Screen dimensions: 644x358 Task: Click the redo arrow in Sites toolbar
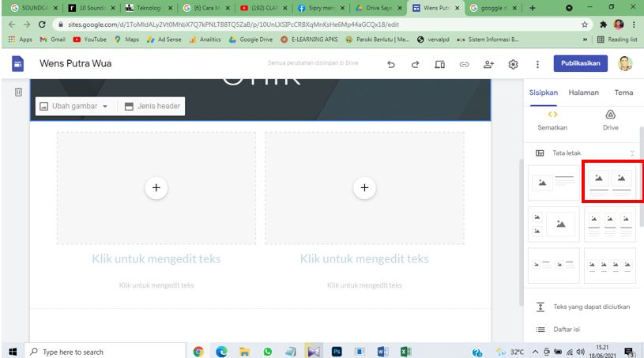point(415,64)
